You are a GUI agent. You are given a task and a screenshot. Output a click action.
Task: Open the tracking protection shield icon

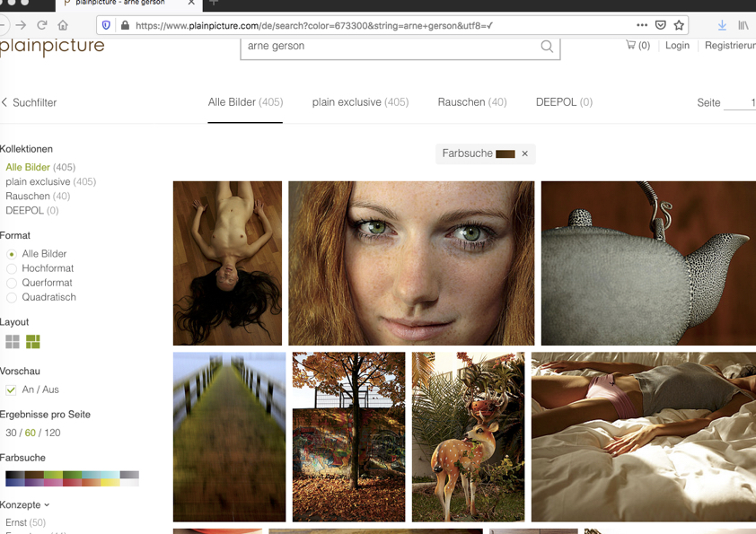pyautogui.click(x=106, y=25)
